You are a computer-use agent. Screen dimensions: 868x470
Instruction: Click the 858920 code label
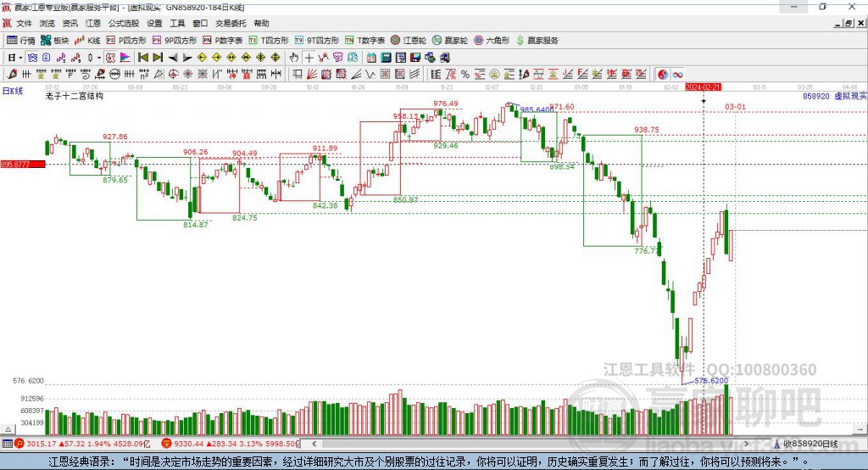[816, 96]
